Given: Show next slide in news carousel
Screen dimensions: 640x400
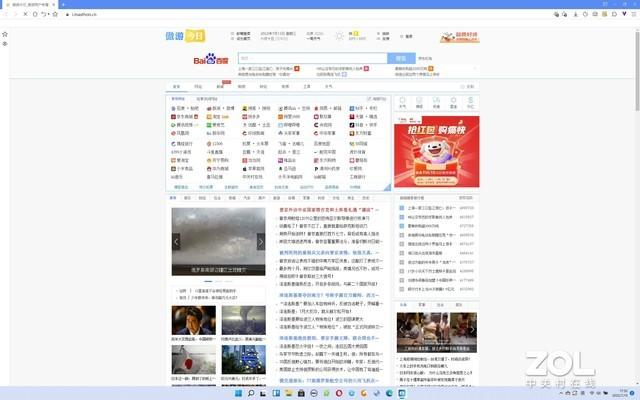Looking at the screenshot, I should pyautogui.click(x=262, y=242).
